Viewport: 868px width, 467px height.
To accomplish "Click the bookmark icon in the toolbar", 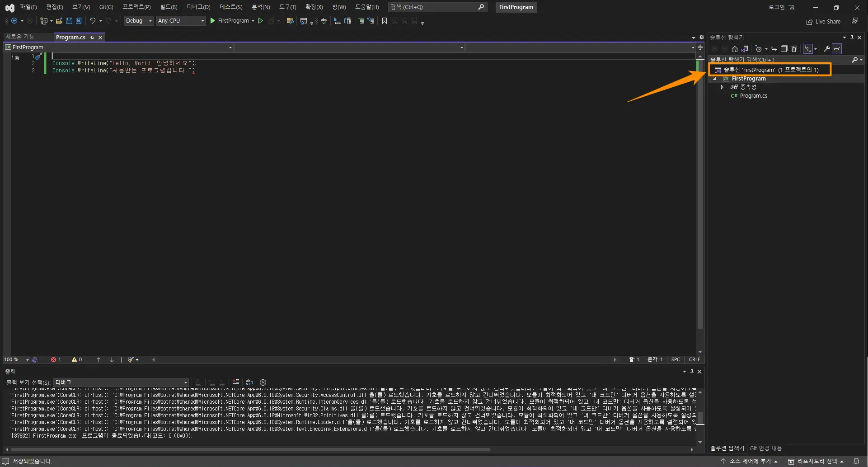I will [385, 21].
